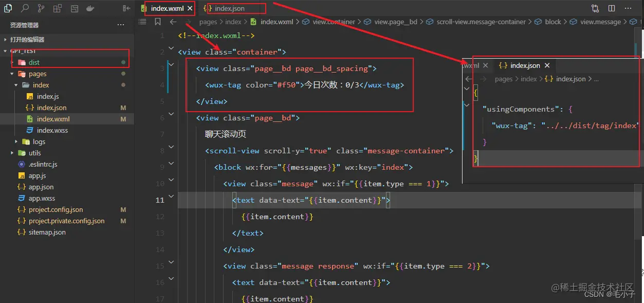Open editor more actions (…) at top right

628,8
